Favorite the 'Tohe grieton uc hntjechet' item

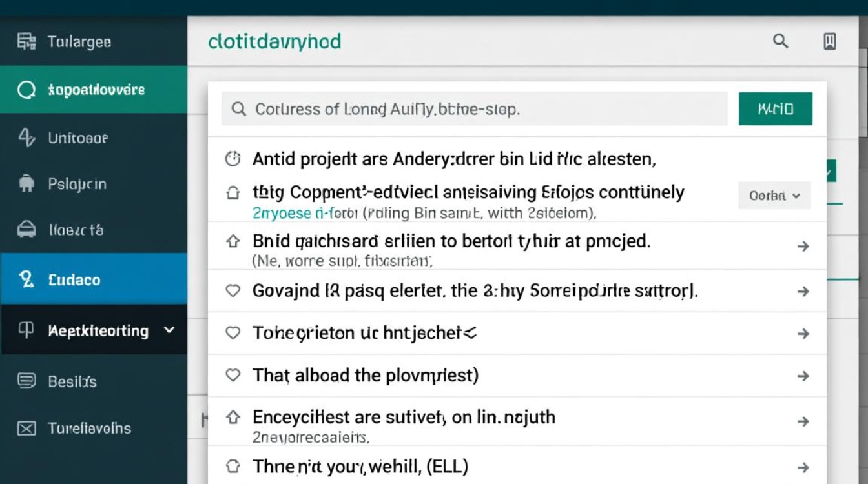pyautogui.click(x=233, y=333)
